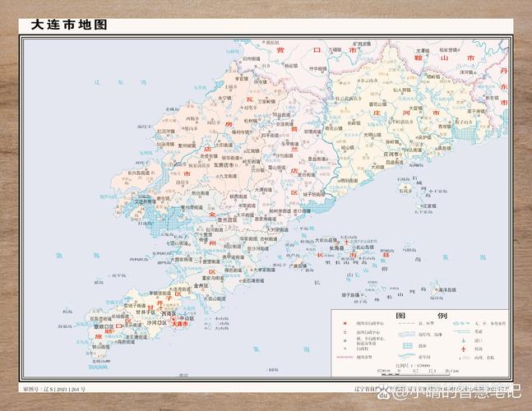Image resolution: width=532 pixels, height=411 pixels.
Task: Click the red airport icon near 长海县
Action: click(x=346, y=242)
